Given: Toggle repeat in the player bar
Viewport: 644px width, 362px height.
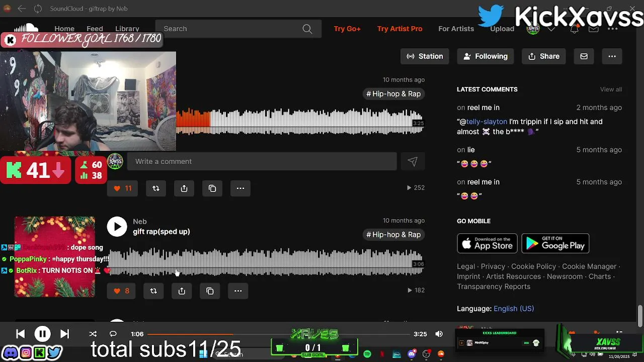Looking at the screenshot, I should [x=113, y=334].
